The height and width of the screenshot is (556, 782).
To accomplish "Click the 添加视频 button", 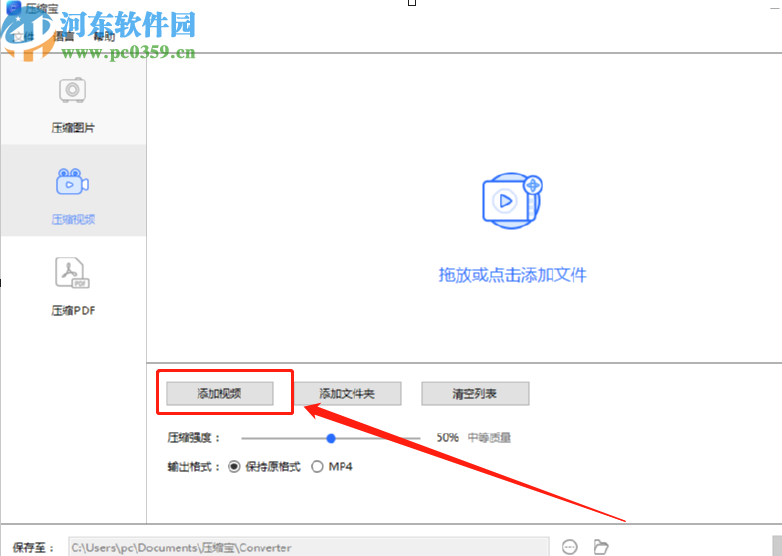I will 219,393.
